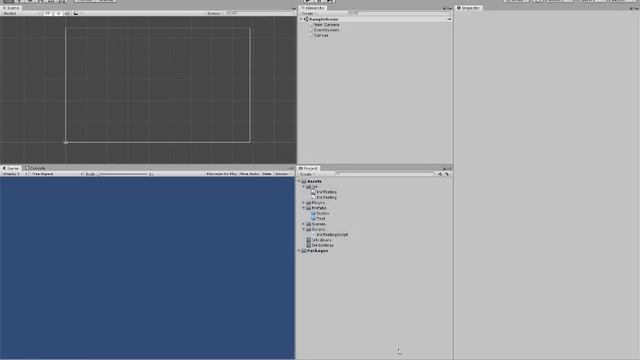
Task: Collapse the Scripts folder arrow
Action: [304, 229]
